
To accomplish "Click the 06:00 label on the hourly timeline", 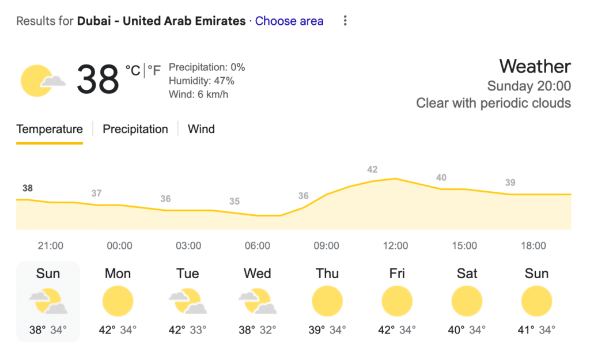I will 257,246.
